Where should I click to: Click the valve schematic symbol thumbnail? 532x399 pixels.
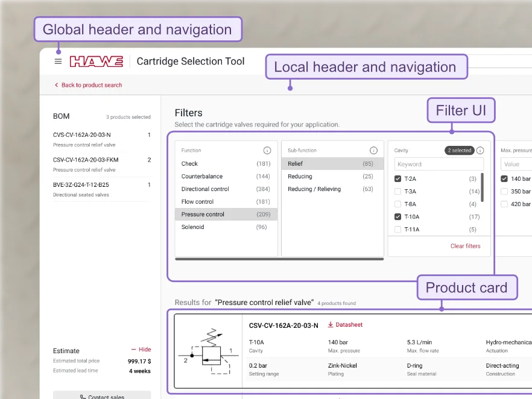tap(208, 351)
